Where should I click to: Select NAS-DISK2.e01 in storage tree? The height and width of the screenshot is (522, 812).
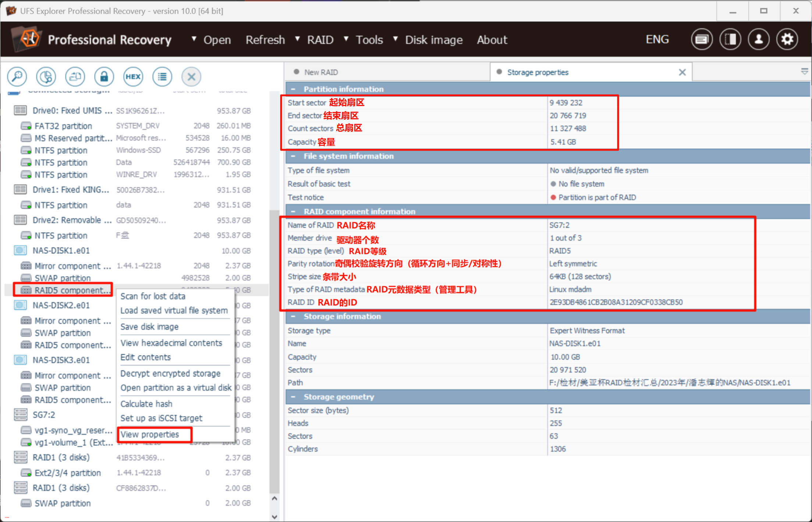61,305
